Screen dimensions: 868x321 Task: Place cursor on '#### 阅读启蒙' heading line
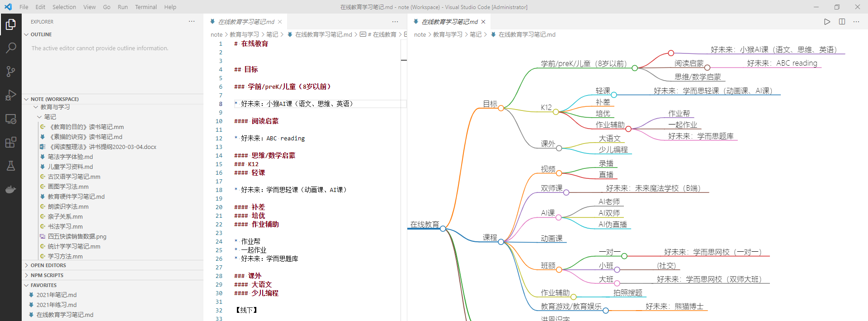coord(256,121)
